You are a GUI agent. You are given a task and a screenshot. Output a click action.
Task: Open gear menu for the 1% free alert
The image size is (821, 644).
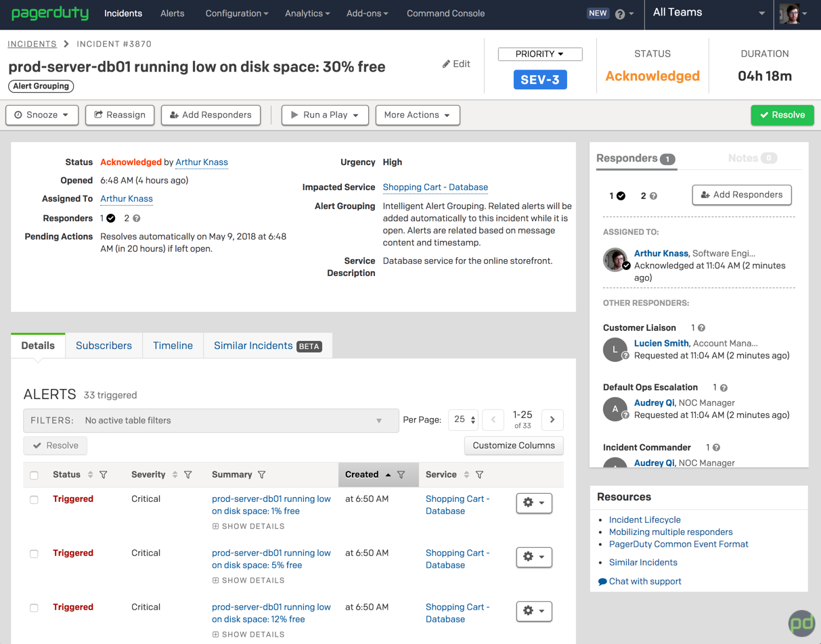(534, 503)
